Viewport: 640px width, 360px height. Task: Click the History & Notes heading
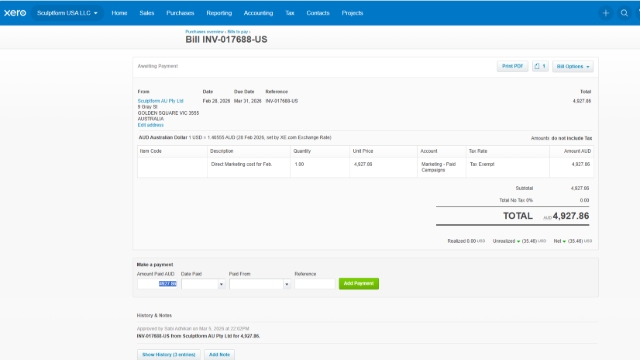point(154,316)
